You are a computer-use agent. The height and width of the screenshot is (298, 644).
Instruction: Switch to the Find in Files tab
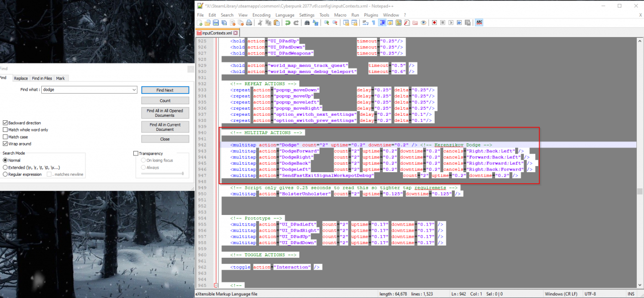click(42, 79)
